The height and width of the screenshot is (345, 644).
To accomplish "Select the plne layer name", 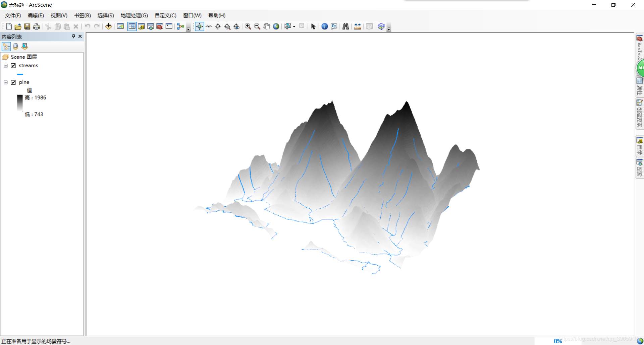I will (x=24, y=82).
